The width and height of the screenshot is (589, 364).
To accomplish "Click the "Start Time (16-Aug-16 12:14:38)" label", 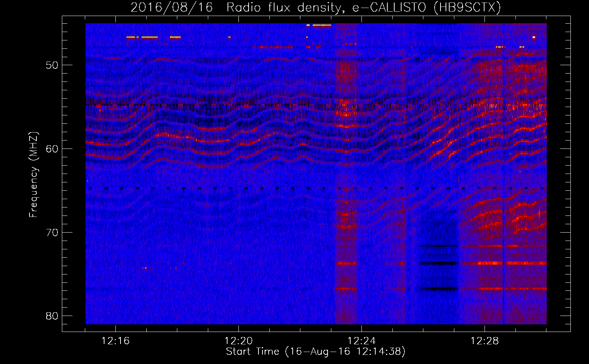I will pos(316,352).
